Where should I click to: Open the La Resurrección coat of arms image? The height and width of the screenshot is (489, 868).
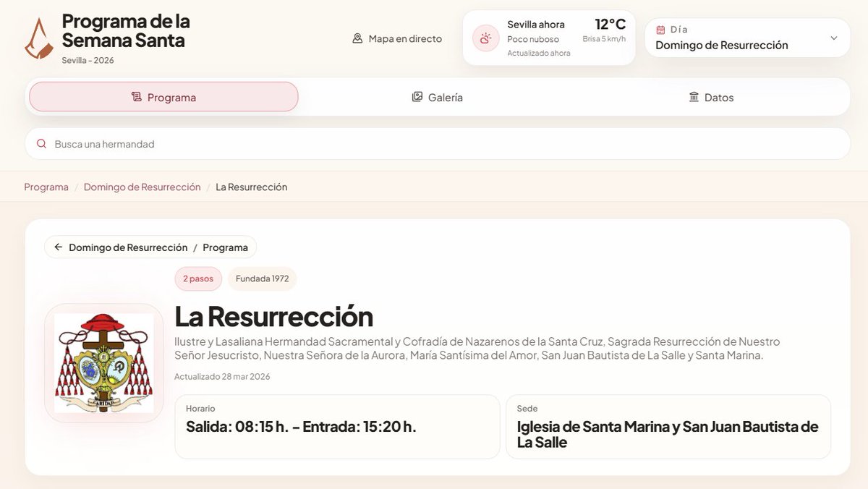[x=104, y=363]
